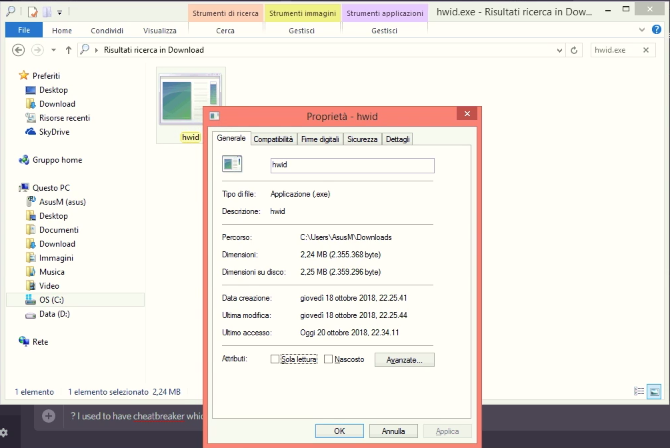Open the Dettagli tab
The image size is (670, 448).
pyautogui.click(x=397, y=139)
